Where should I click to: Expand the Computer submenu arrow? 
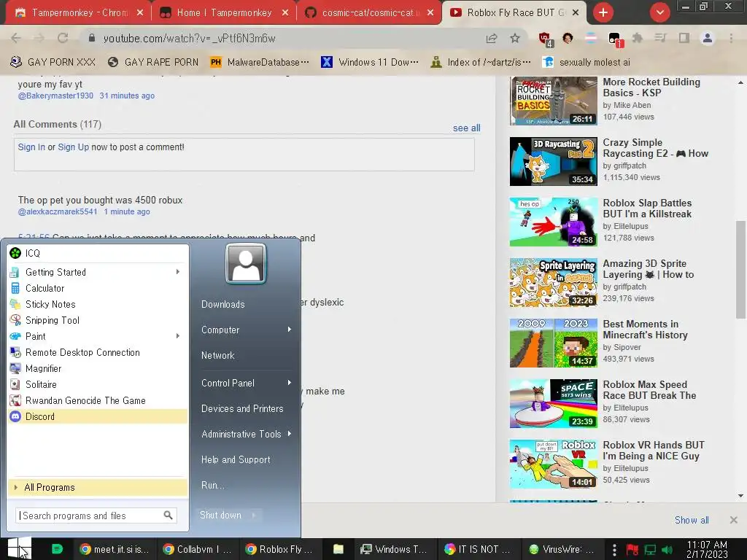pyautogui.click(x=289, y=330)
